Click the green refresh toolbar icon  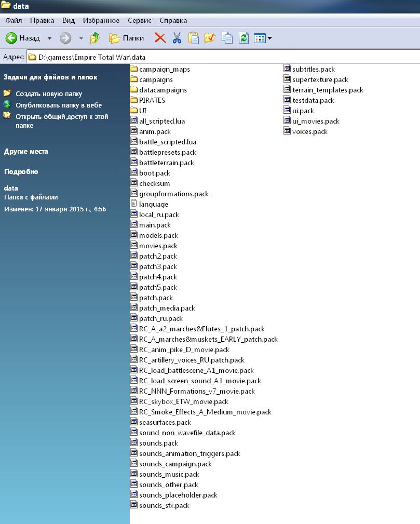[x=243, y=38]
